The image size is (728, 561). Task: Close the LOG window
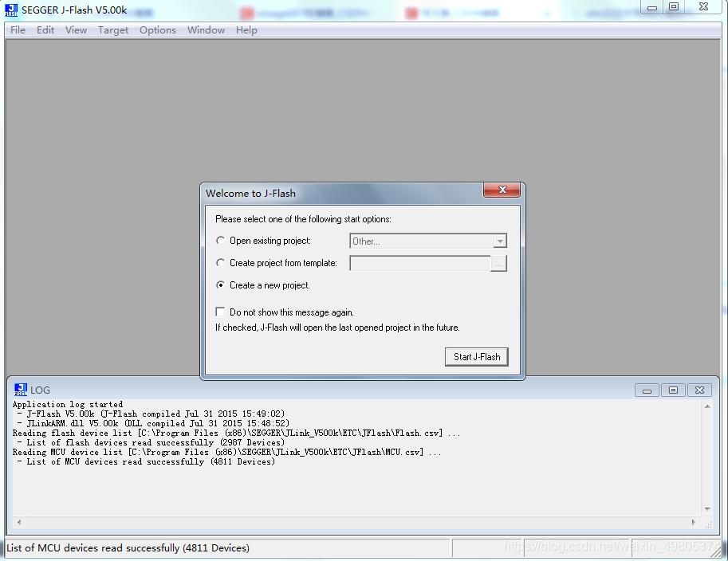699,390
